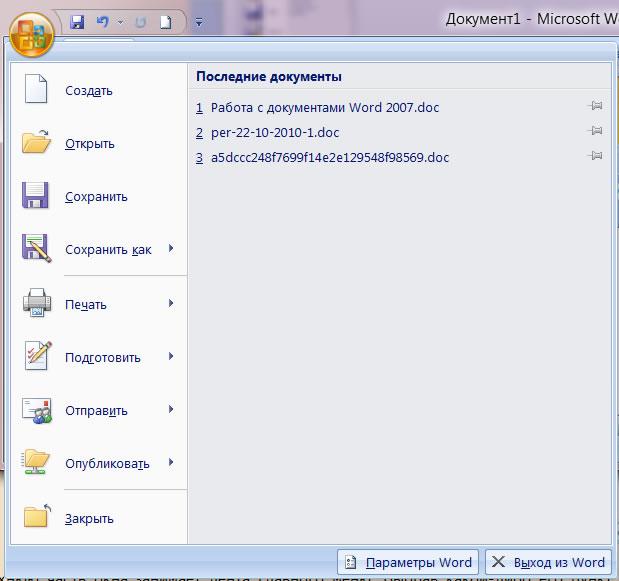Choose the Отправить menu label
This screenshot has height=581, width=619.
pyautogui.click(x=96, y=410)
